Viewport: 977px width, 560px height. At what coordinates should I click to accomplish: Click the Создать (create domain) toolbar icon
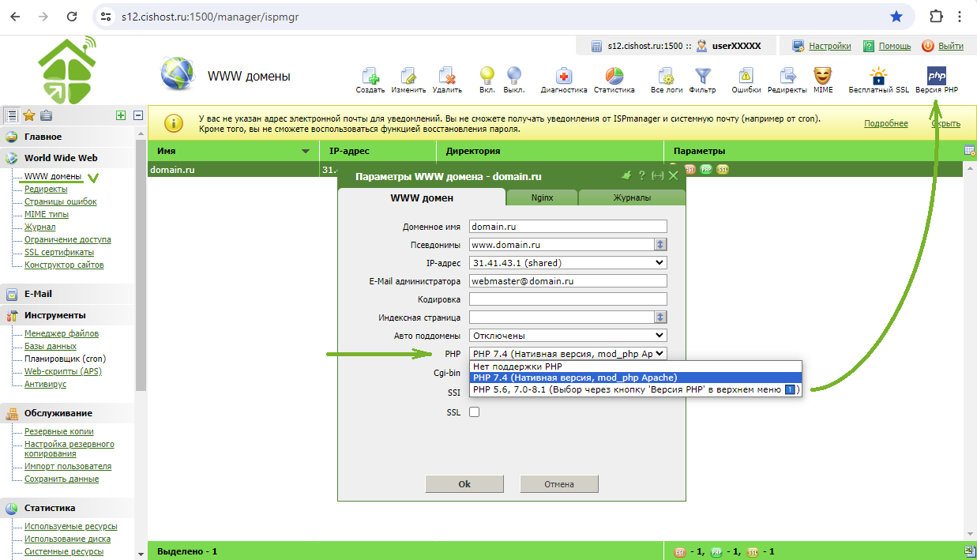(x=370, y=77)
